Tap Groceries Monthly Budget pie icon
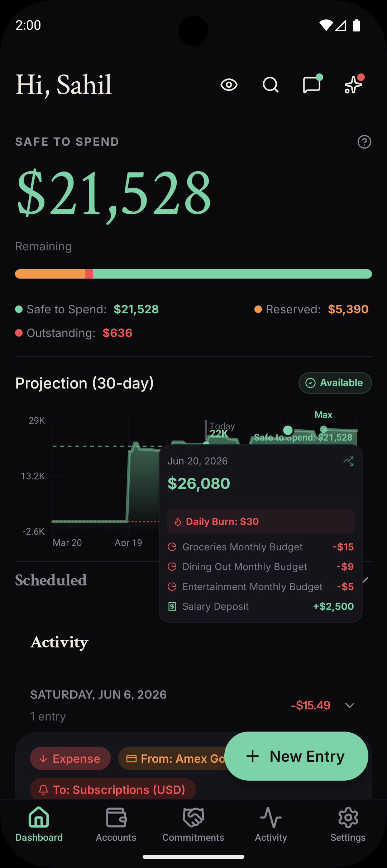The width and height of the screenshot is (387, 868). tap(172, 547)
